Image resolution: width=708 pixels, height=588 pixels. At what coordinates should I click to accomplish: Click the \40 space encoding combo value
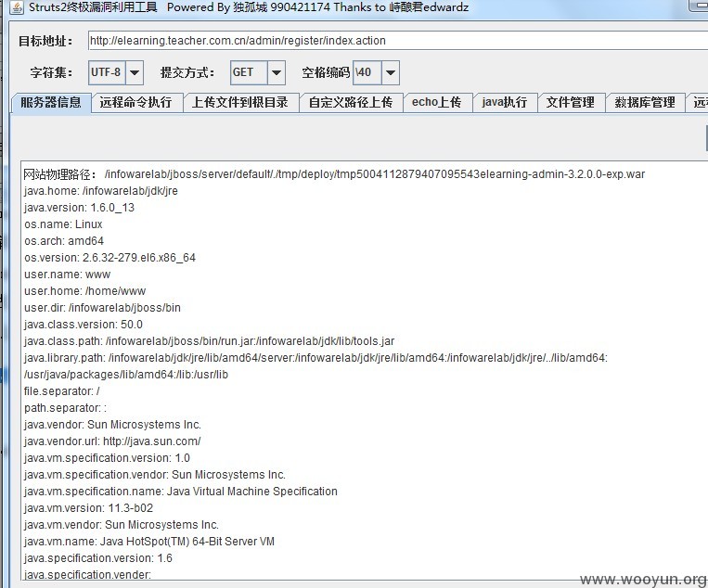pyautogui.click(x=367, y=72)
